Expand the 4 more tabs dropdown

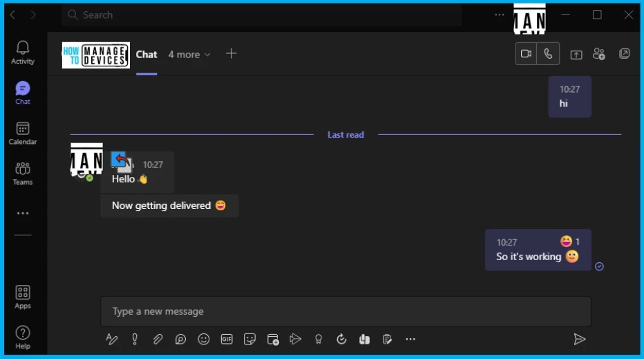tap(189, 55)
